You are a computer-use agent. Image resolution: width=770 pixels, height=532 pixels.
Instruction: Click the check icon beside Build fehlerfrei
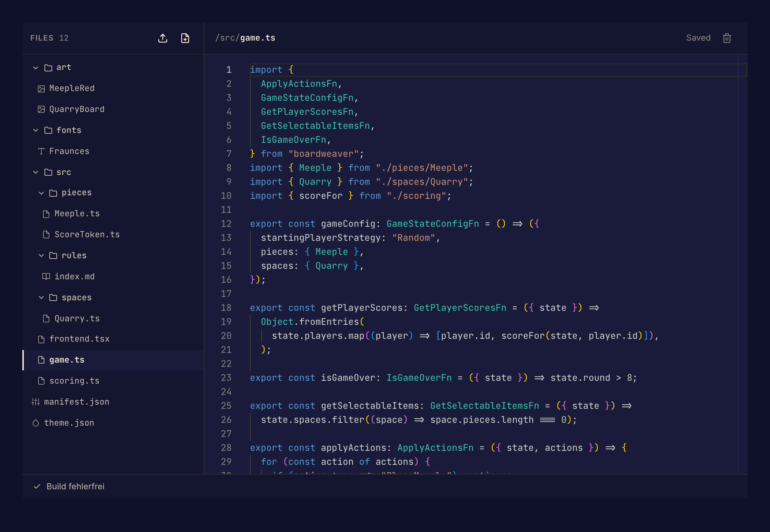37,486
